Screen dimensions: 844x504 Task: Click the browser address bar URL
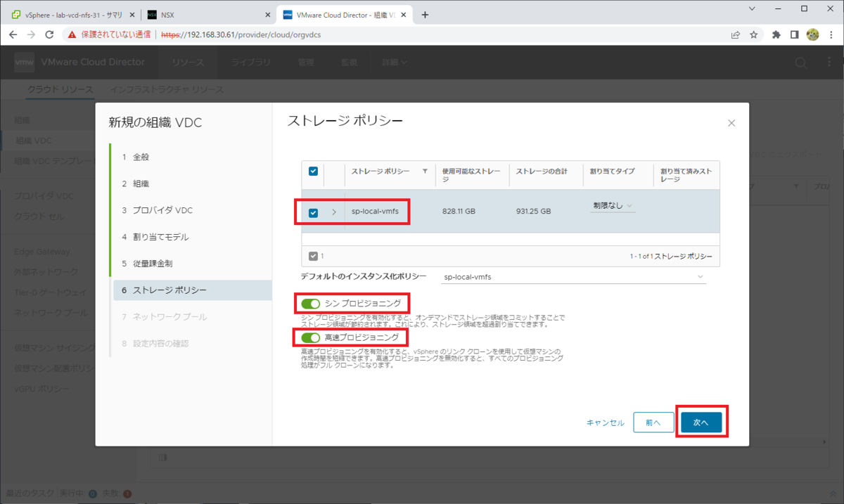pyautogui.click(x=243, y=34)
